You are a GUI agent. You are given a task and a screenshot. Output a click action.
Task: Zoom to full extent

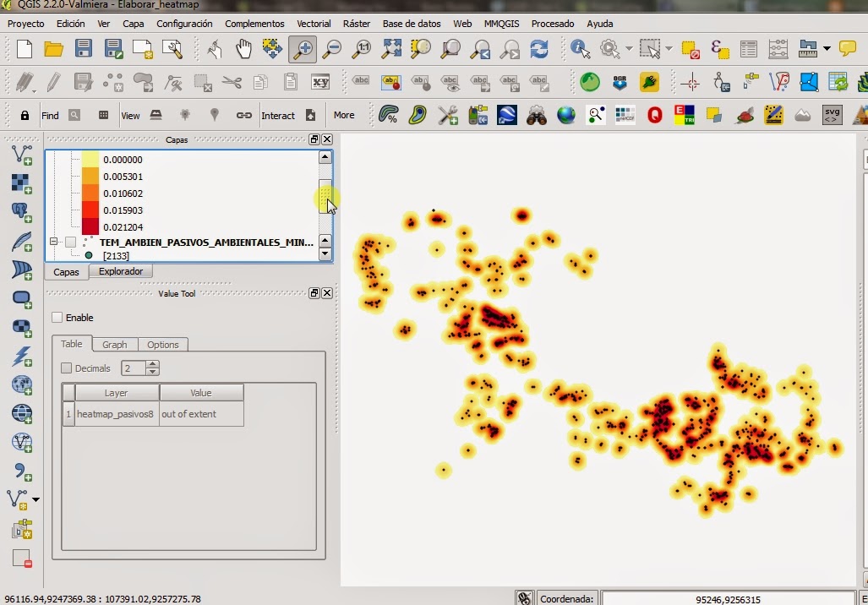[391, 49]
